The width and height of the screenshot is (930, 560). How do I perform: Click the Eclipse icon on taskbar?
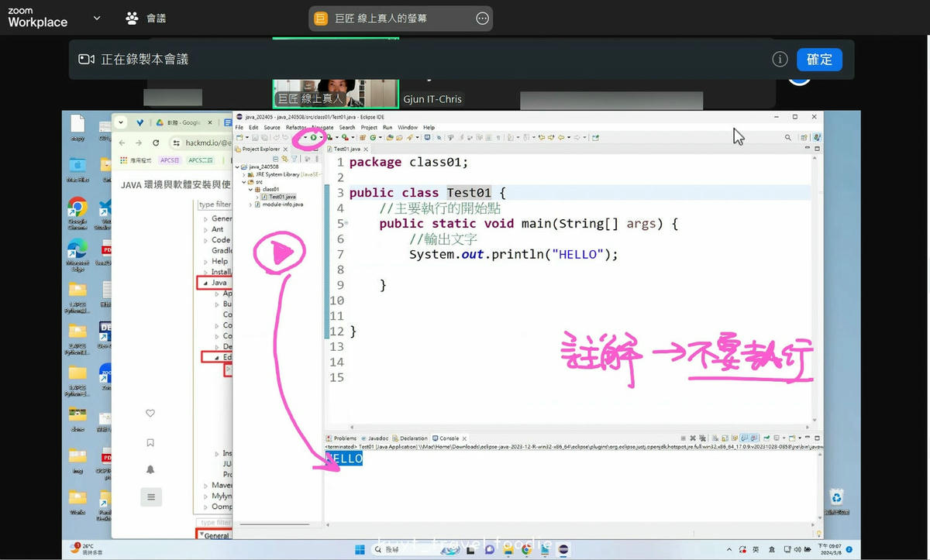[563, 549]
